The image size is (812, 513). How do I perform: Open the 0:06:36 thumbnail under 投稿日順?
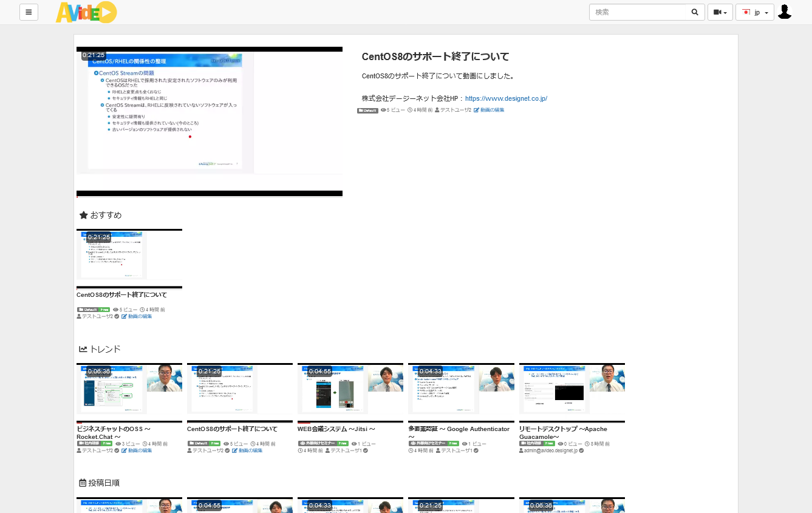572,505
